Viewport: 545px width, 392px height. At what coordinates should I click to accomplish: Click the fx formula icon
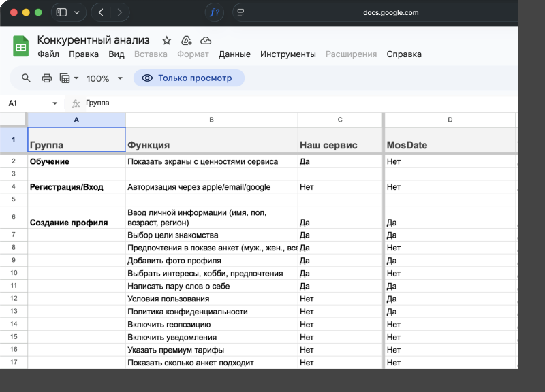pyautogui.click(x=76, y=103)
